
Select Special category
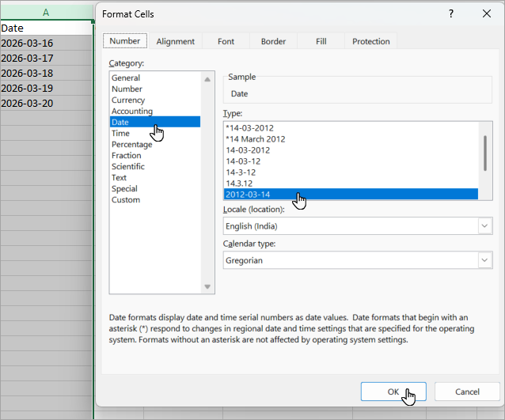[x=155, y=188]
